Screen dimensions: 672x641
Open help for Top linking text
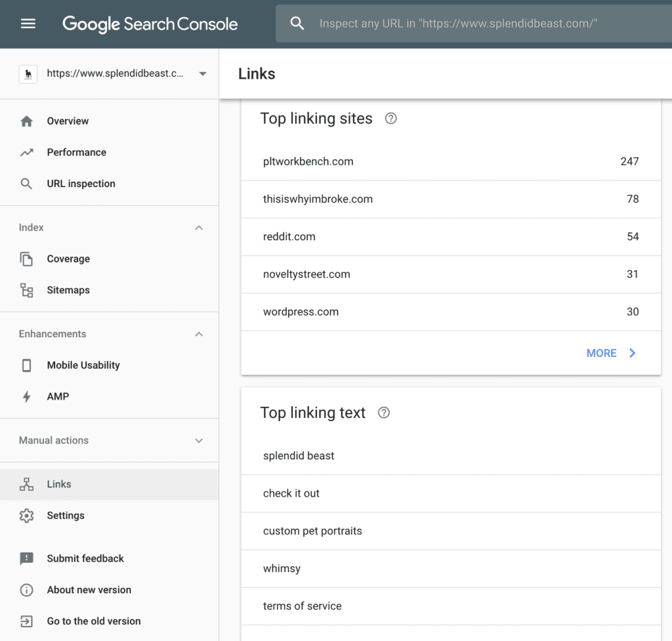point(384,413)
